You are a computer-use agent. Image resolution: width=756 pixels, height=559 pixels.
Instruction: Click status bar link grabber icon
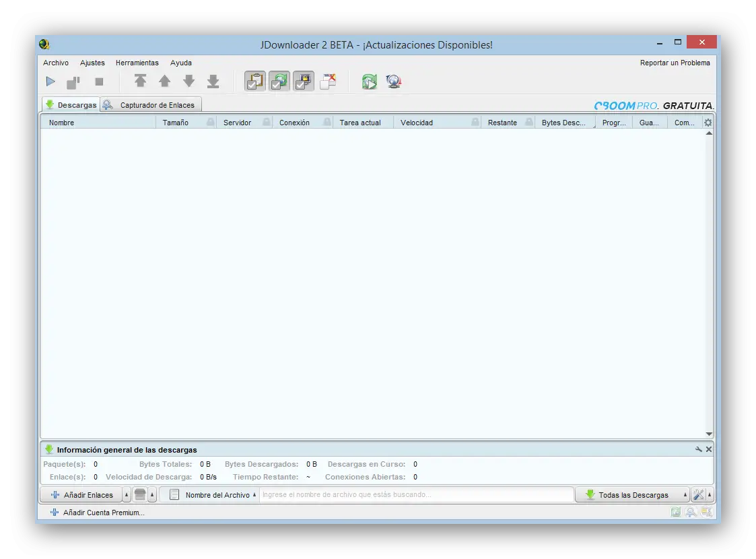coord(691,513)
